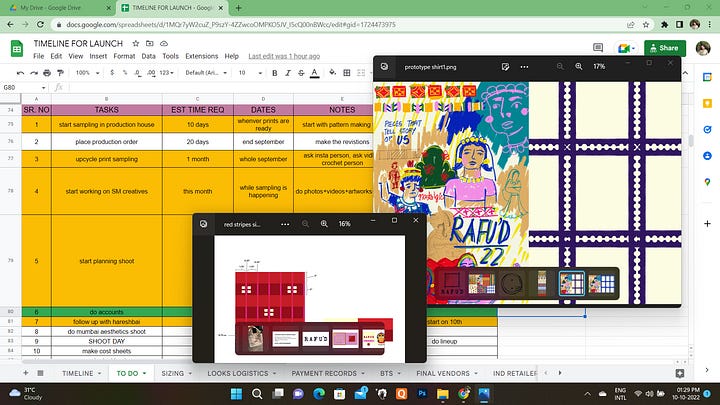Open the borders menu
The image size is (720, 405).
(x=347, y=73)
